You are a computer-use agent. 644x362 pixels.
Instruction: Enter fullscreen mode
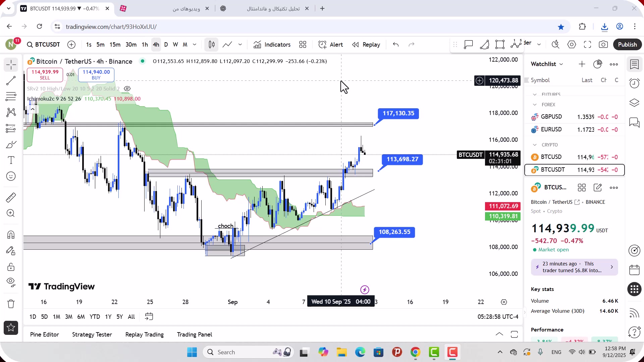[587, 45]
